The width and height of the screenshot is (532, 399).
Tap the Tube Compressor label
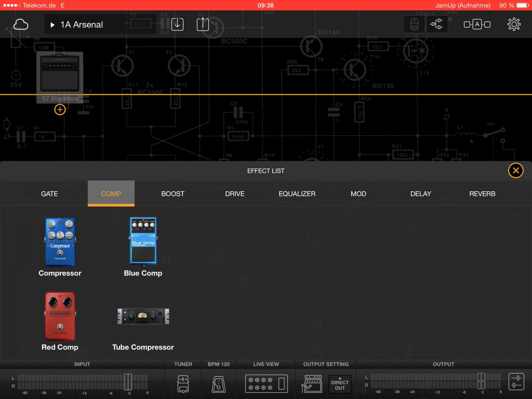click(143, 347)
